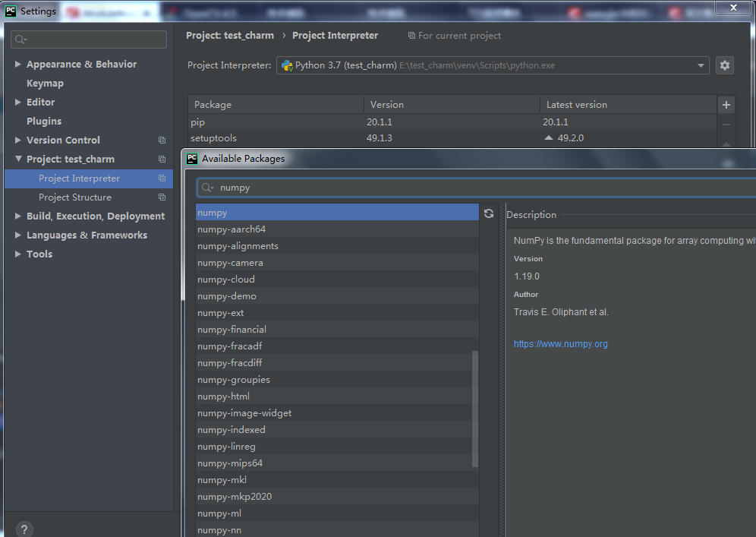Click the Python icon in the interpreter field
The width and height of the screenshot is (756, 537).
[287, 65]
